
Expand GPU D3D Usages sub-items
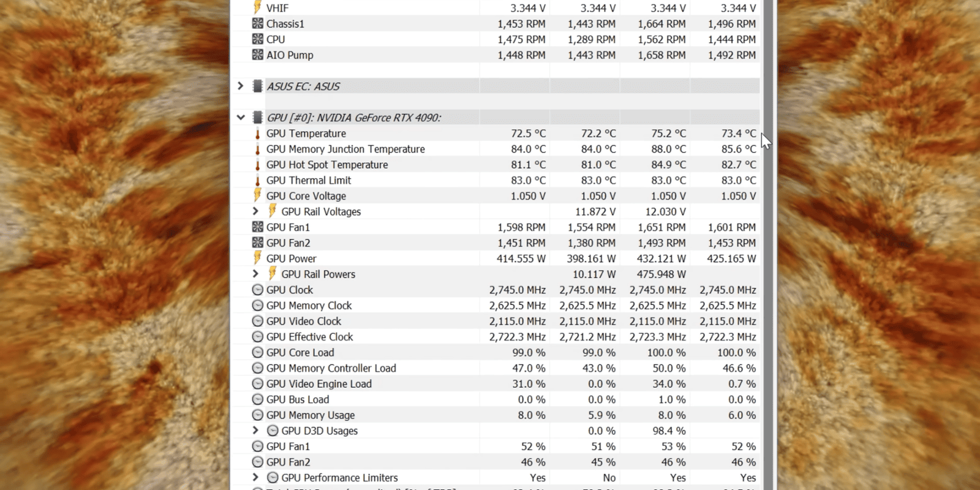[255, 431]
